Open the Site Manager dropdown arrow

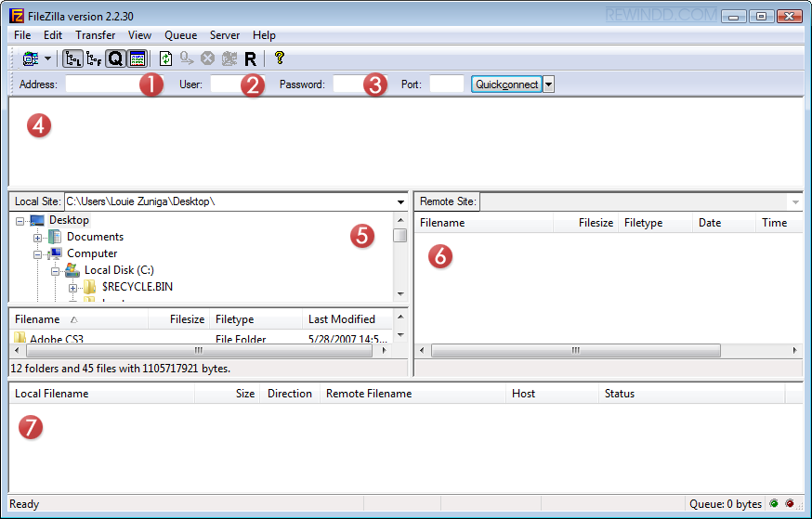tap(47, 58)
